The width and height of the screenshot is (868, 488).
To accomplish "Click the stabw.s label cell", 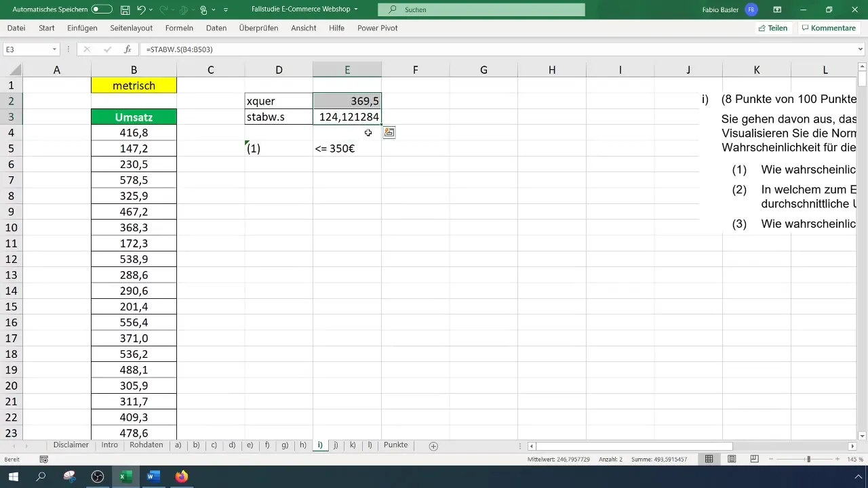I will (x=279, y=117).
